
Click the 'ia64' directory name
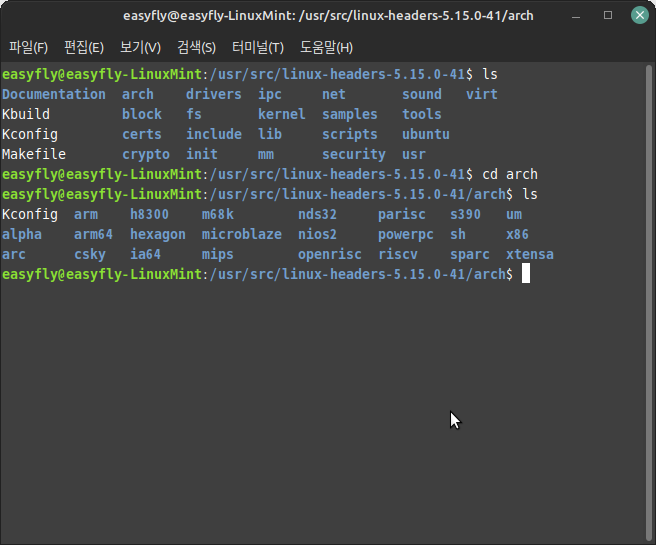coord(146,254)
